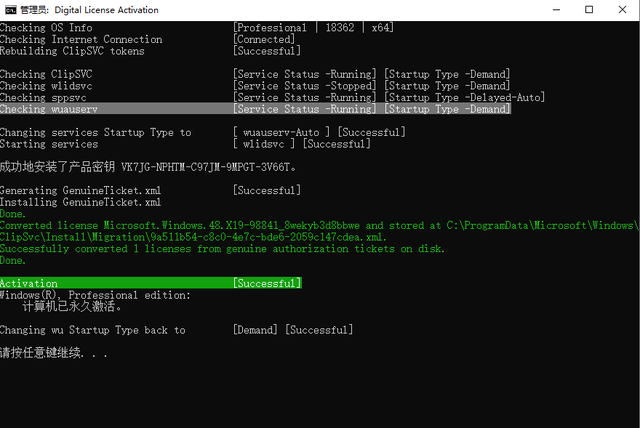Click product key 'VK7JG-NPHTM-C97JM-9MPGT-3V66T'

[x=206, y=167]
